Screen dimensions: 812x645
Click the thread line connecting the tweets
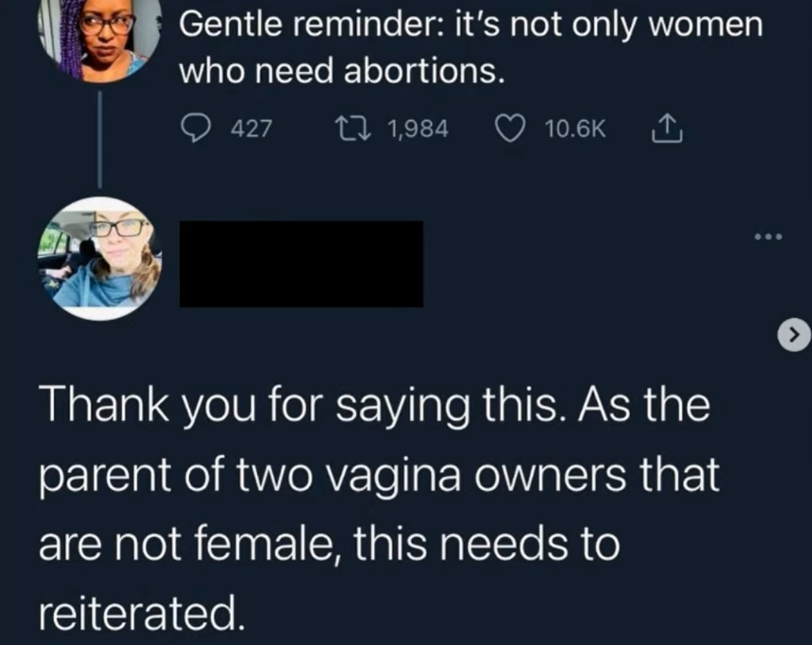point(100,140)
